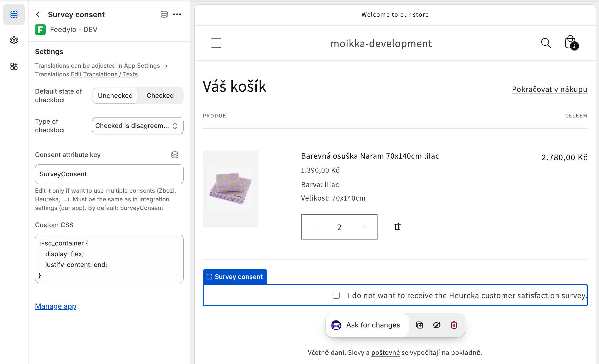Hide the Survey consent block
The width and height of the screenshot is (599, 364).
click(x=436, y=325)
